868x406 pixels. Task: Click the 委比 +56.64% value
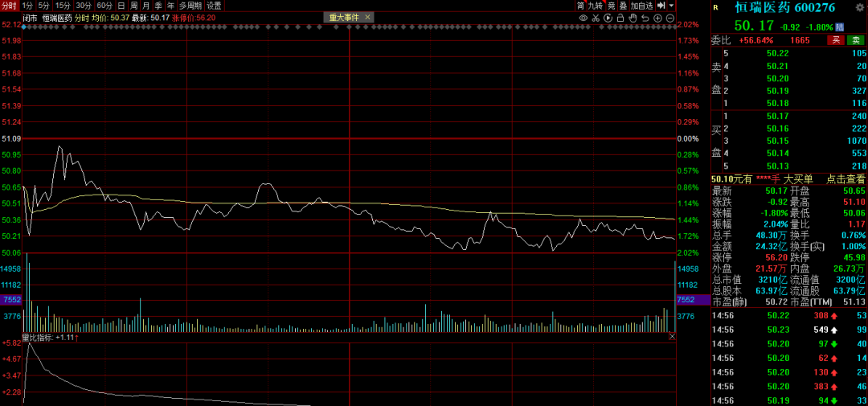756,40
